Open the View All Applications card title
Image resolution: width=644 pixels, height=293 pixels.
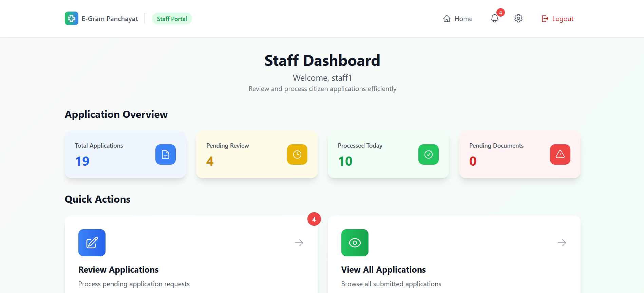[x=383, y=270]
